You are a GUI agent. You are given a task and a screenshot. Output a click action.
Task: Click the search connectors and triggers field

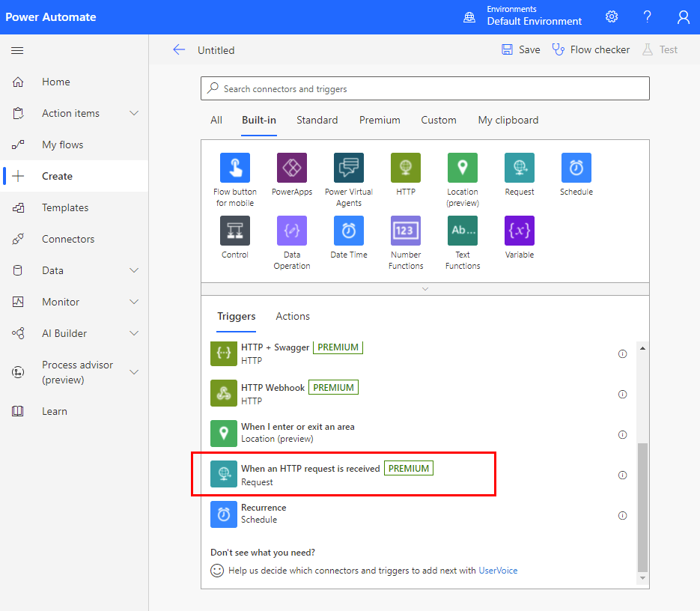[x=425, y=88]
